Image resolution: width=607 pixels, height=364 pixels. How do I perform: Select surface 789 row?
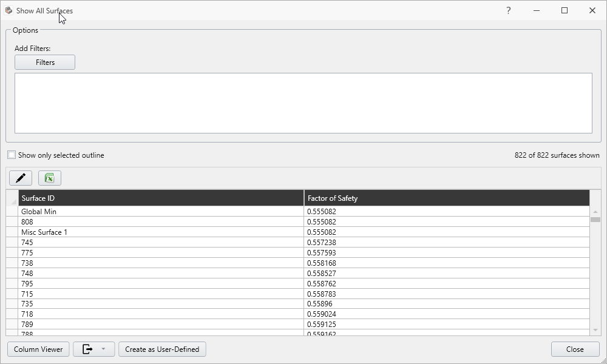(297, 324)
